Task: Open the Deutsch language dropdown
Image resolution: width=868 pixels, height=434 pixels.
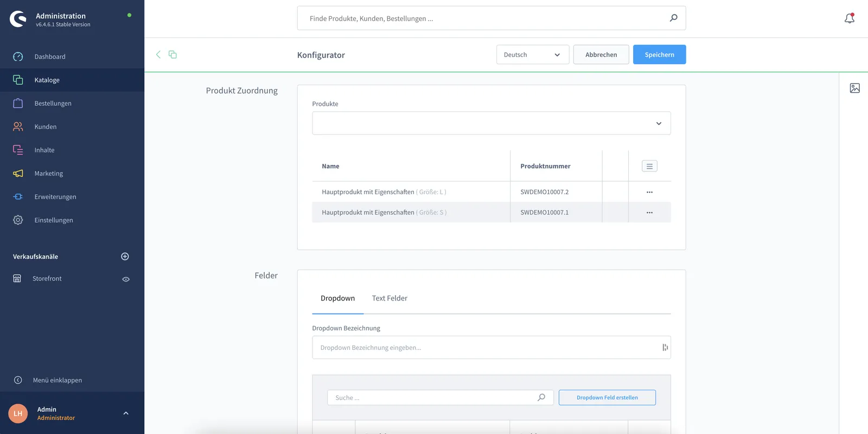Action: coord(533,55)
